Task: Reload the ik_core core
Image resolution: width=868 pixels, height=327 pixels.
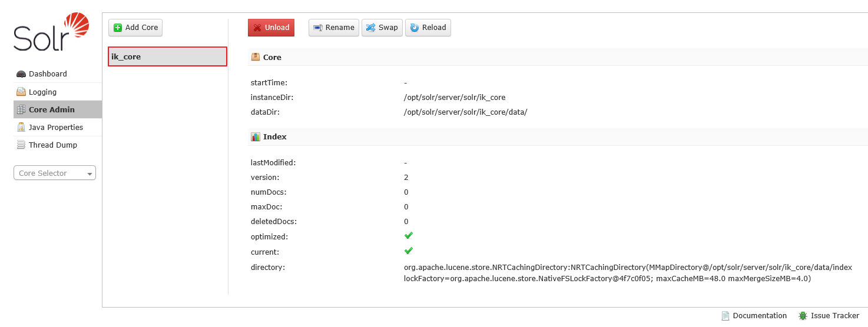Action: coord(428,28)
